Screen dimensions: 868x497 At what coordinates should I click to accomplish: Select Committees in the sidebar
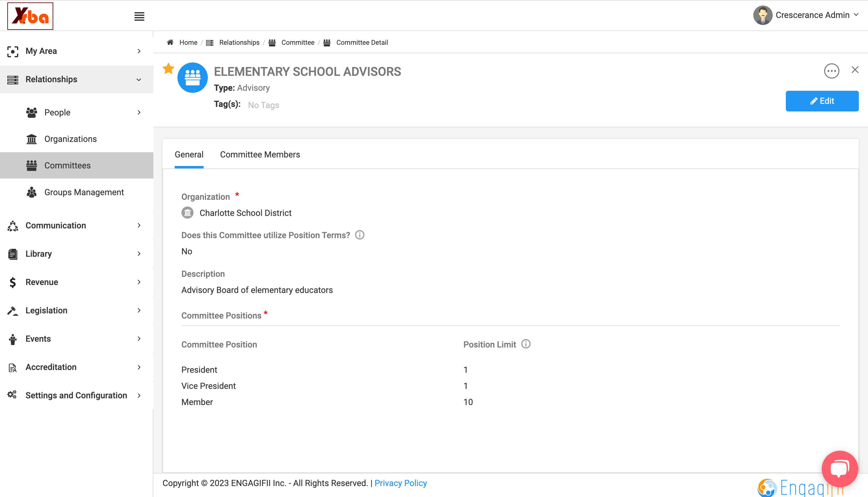pos(77,165)
